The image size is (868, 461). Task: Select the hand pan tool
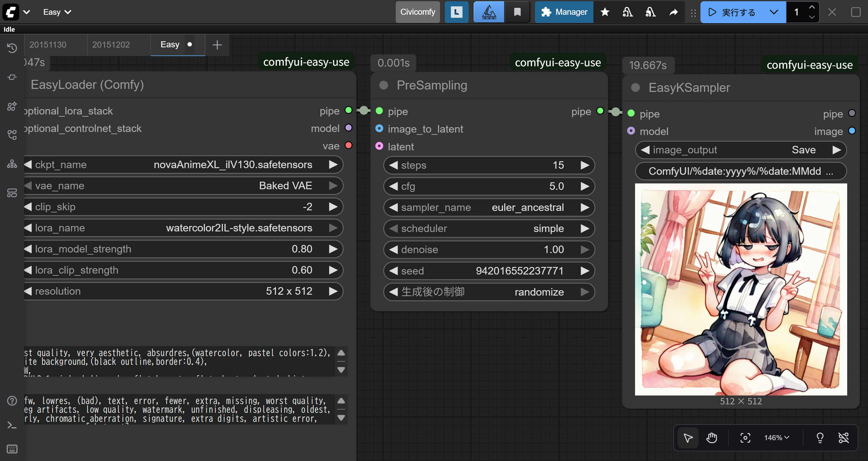coord(712,438)
